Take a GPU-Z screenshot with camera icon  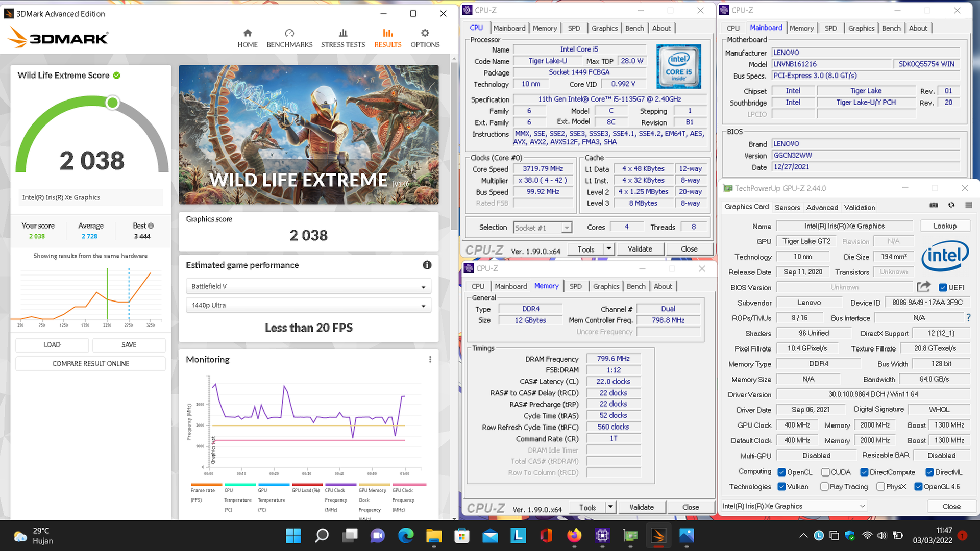(934, 205)
